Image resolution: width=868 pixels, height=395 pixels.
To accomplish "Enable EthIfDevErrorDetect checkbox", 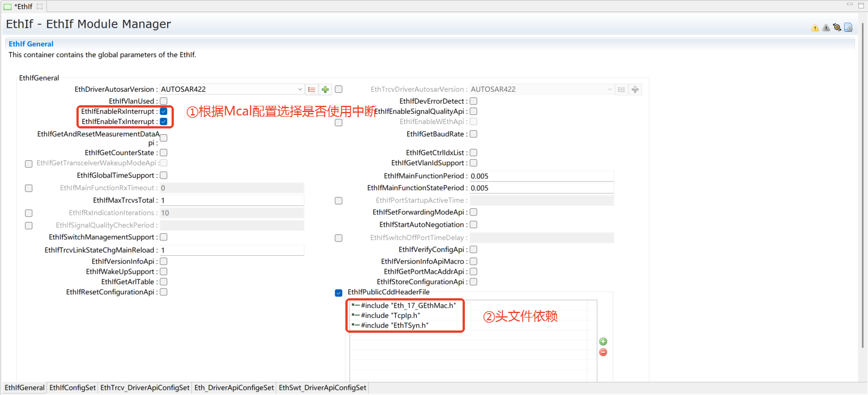I will (x=473, y=101).
